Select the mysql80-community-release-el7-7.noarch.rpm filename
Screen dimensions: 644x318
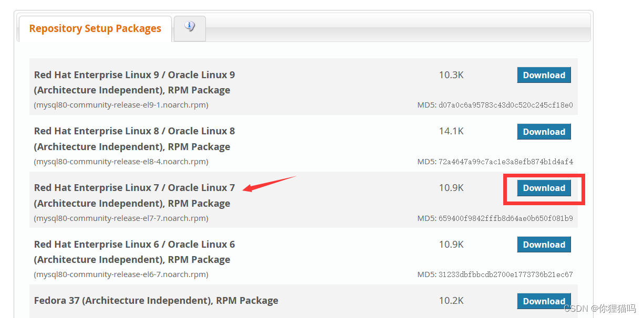tap(121, 218)
